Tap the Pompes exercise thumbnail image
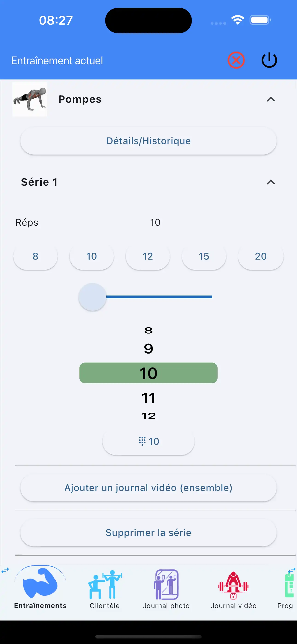Viewport: 297px width, 644px height. coord(30,99)
